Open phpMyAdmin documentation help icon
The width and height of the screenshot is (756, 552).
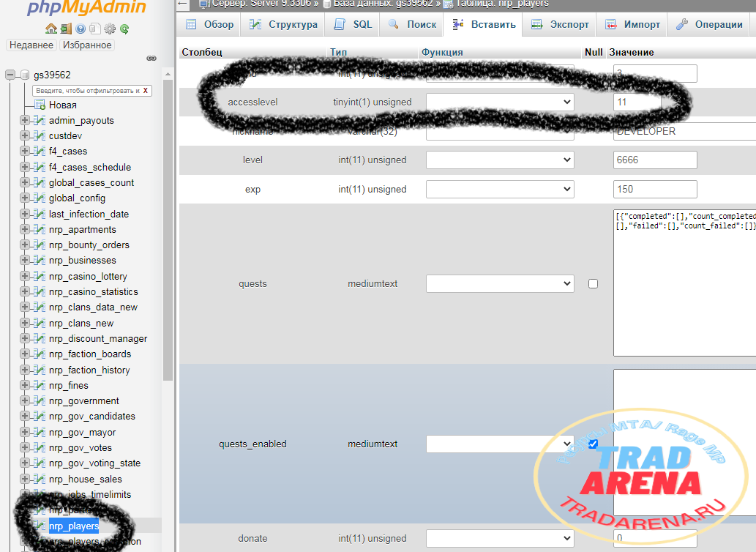pyautogui.click(x=81, y=29)
